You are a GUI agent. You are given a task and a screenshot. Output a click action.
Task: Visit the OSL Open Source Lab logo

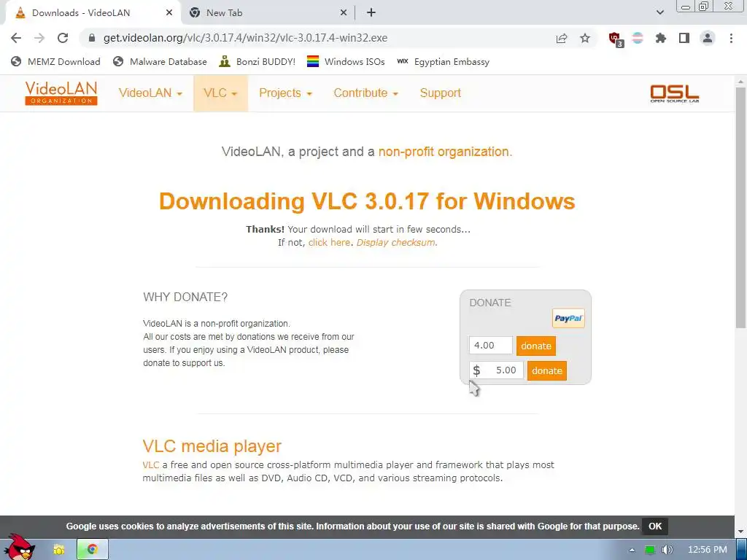coord(675,93)
